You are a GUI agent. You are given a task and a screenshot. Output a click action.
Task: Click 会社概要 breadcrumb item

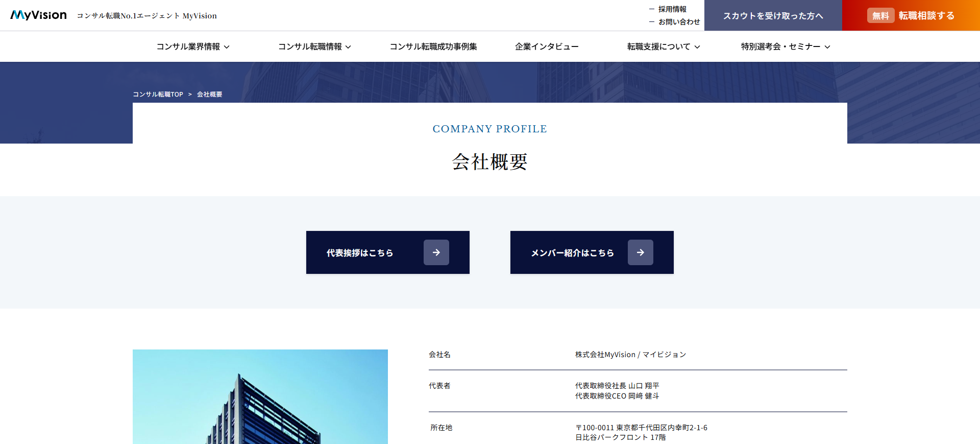point(210,95)
